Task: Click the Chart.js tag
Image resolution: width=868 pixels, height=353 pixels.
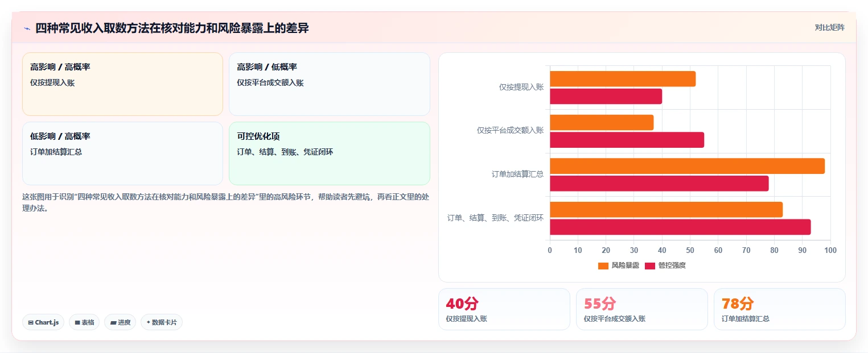Action: click(43, 322)
